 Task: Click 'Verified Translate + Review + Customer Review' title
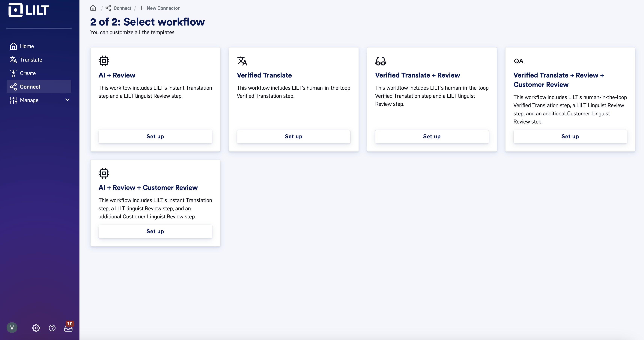tap(559, 80)
